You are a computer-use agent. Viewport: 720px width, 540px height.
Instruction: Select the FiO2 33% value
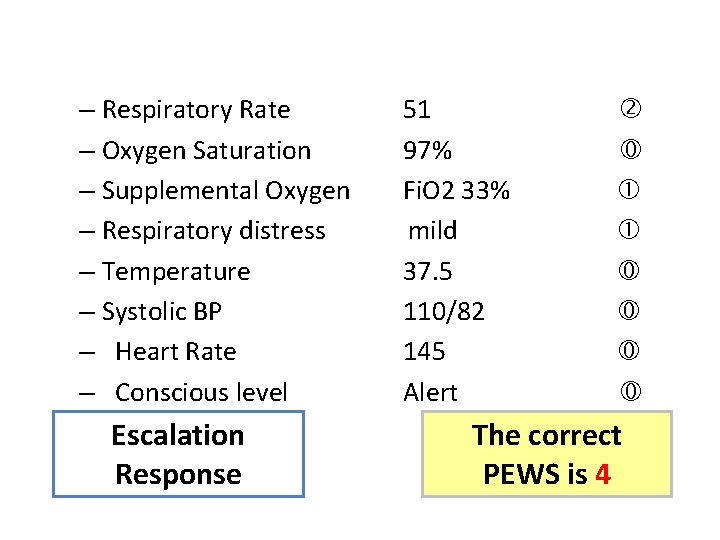(x=456, y=191)
